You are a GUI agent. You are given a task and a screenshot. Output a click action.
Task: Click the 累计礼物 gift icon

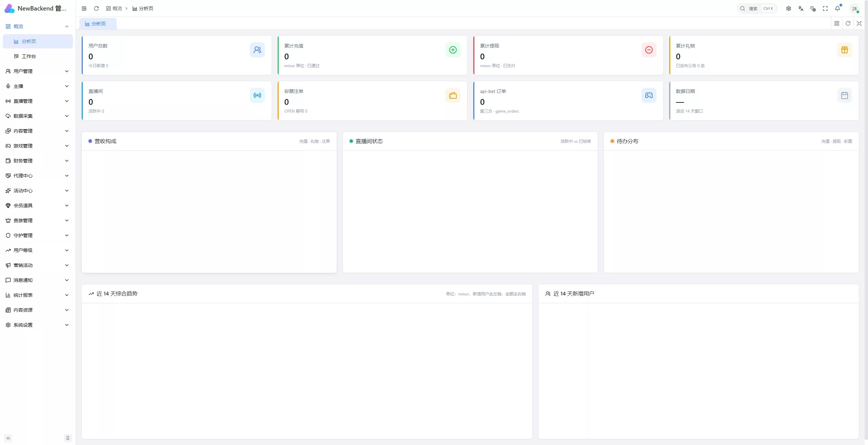coord(845,50)
